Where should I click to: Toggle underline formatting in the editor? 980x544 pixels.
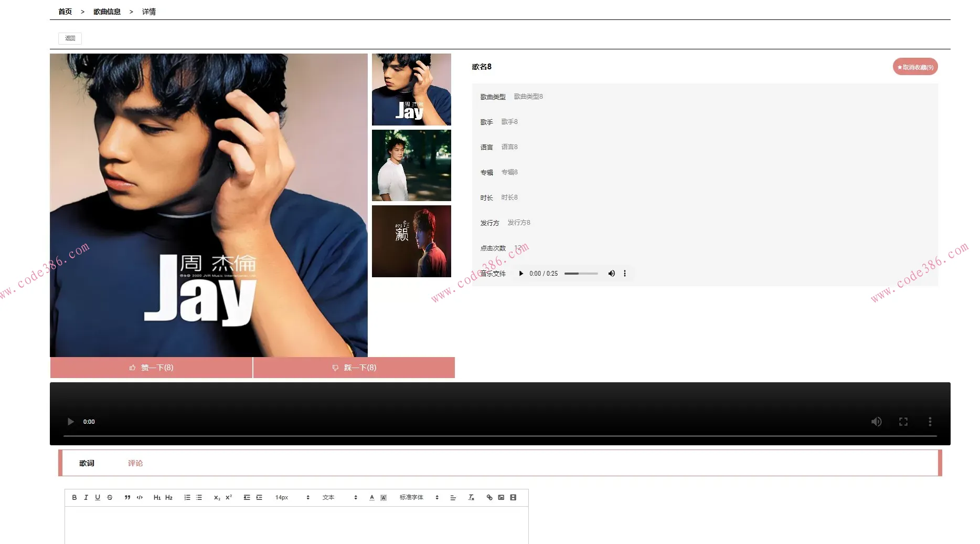(98, 497)
